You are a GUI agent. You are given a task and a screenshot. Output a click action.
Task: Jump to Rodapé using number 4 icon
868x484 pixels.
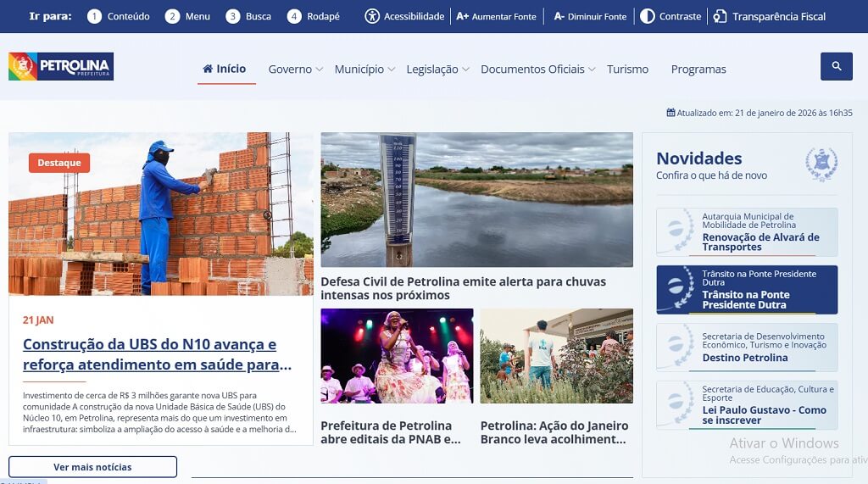(x=294, y=16)
